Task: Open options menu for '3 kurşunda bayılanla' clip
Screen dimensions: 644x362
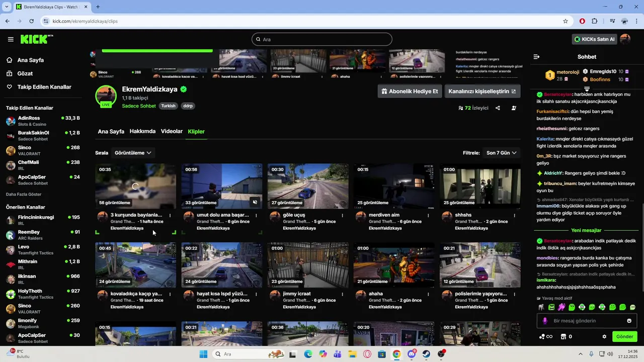Action: tap(170, 215)
